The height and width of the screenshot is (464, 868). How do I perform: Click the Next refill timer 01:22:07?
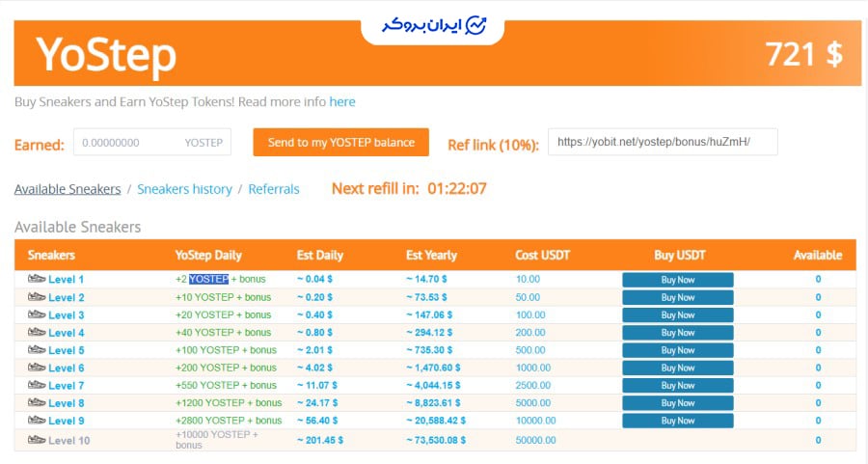[x=457, y=189]
